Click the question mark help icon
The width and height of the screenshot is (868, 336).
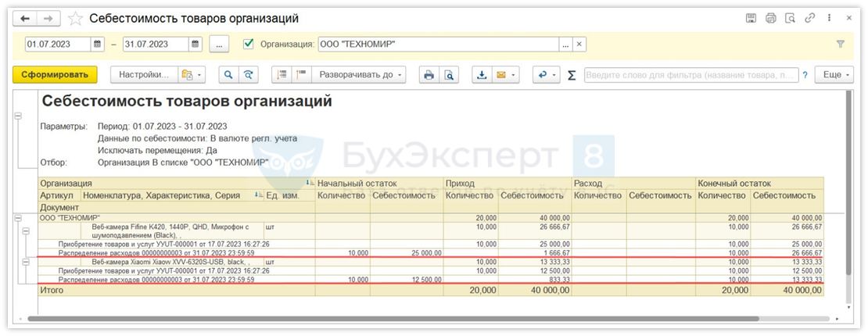pos(805,75)
